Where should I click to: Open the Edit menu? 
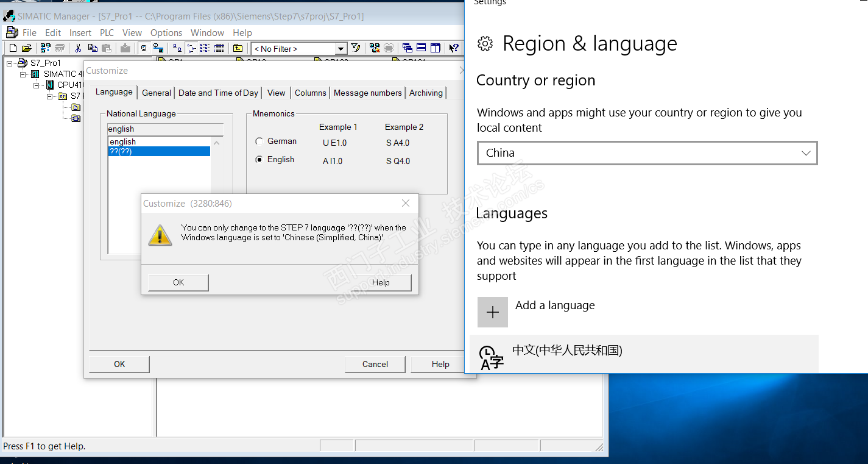point(53,33)
